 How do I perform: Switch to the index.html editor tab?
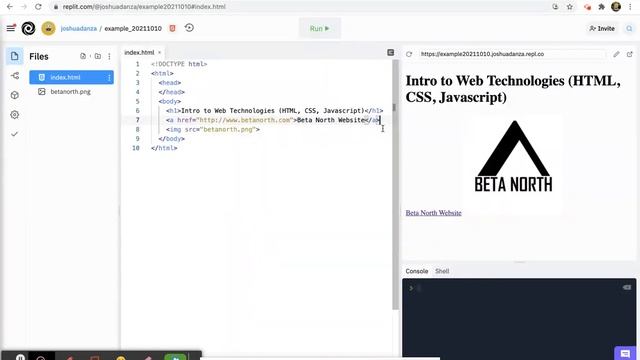tap(139, 52)
